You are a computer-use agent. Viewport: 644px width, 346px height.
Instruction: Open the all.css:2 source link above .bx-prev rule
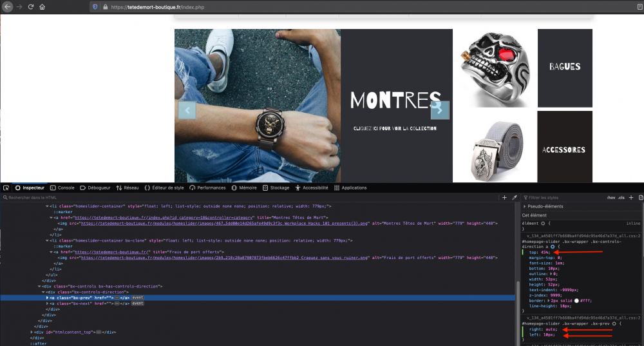coord(583,318)
